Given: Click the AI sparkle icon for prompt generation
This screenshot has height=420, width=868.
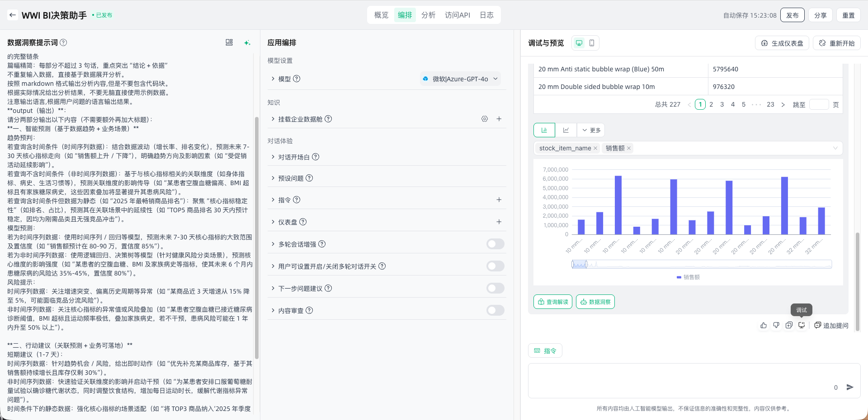Looking at the screenshot, I should [x=247, y=42].
